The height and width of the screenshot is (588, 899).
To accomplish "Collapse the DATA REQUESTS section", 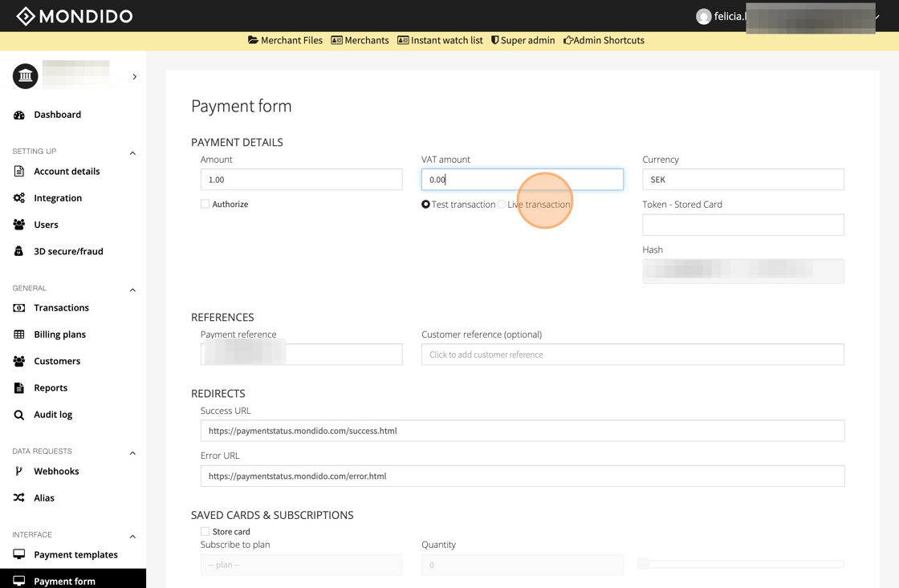I will (x=132, y=453).
